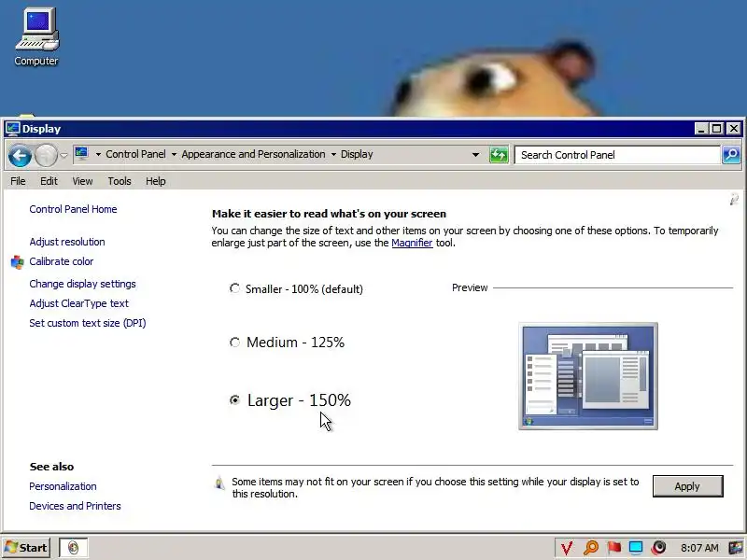Open the File menu
747x560 pixels.
pos(18,181)
